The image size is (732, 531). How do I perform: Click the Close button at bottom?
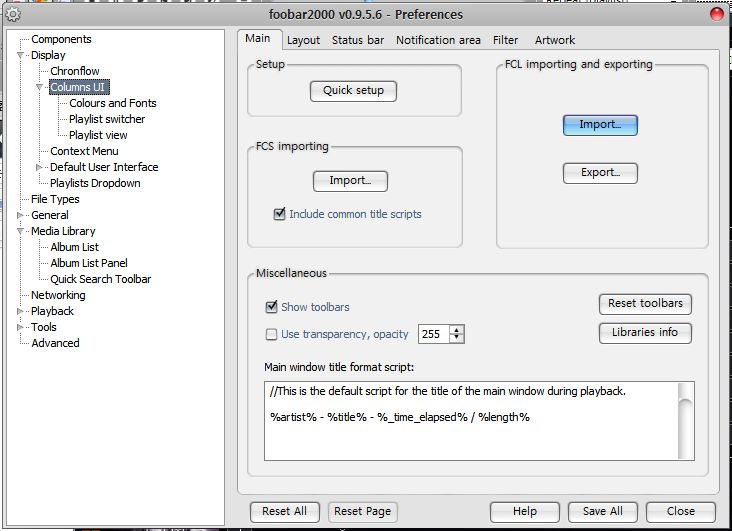(x=681, y=512)
